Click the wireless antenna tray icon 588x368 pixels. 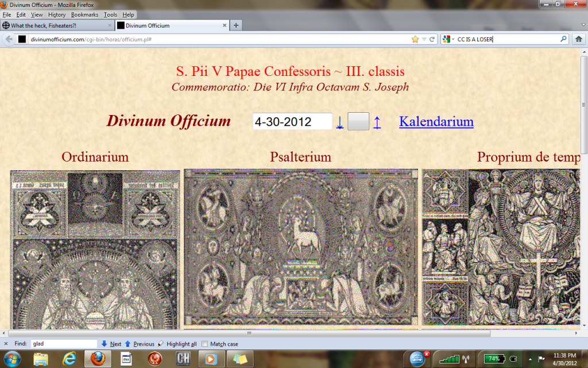click(466, 359)
